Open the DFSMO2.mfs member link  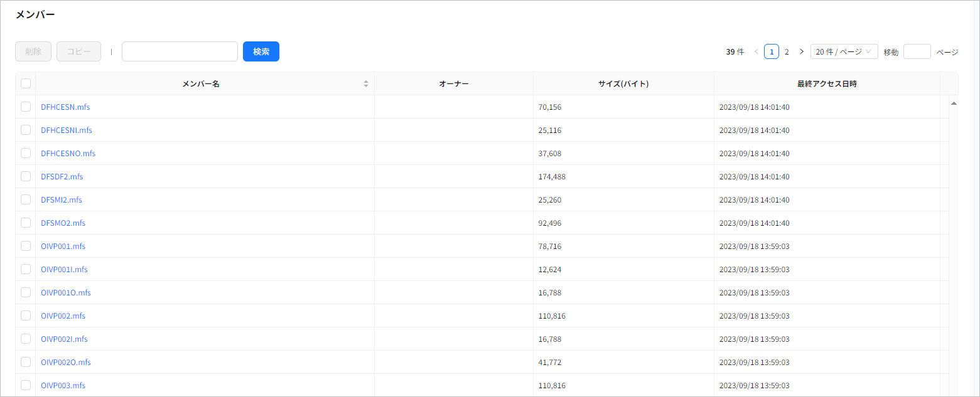pos(62,223)
